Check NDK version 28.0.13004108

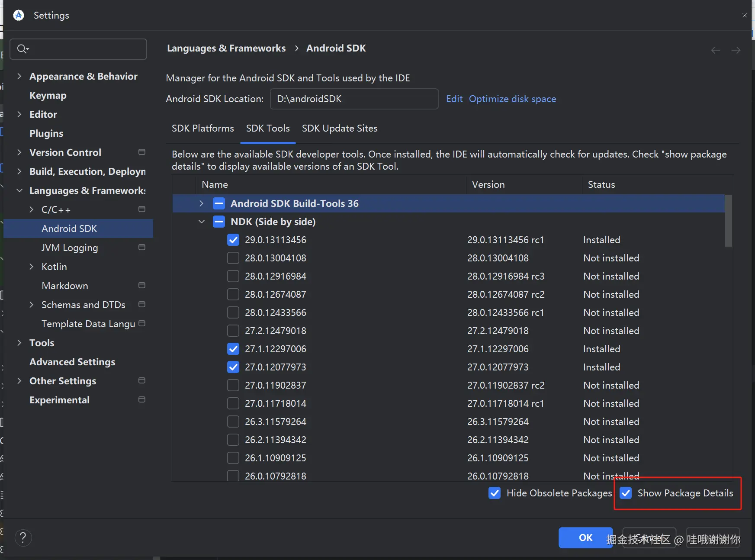pos(233,258)
